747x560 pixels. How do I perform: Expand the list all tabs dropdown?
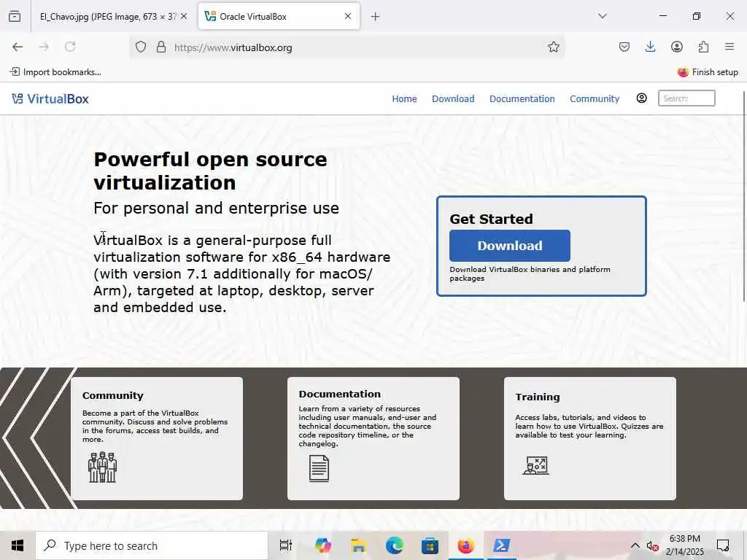click(603, 16)
